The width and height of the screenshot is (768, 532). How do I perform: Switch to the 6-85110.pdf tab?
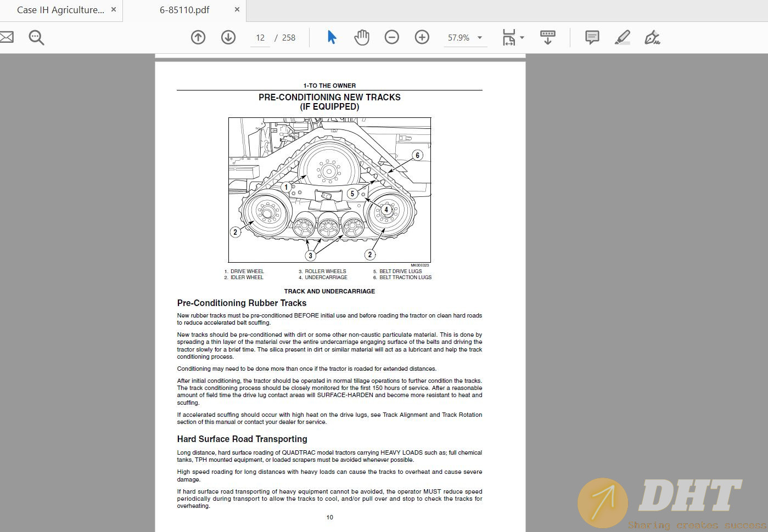pyautogui.click(x=184, y=10)
